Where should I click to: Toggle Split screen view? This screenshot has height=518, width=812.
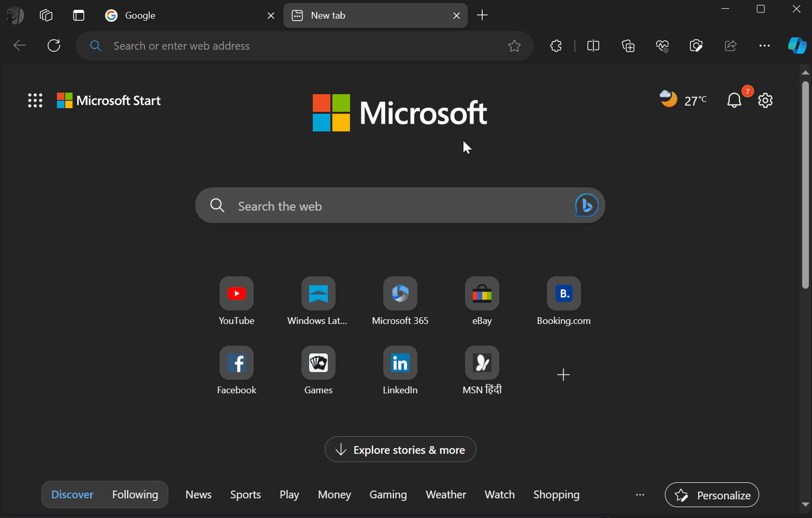593,46
